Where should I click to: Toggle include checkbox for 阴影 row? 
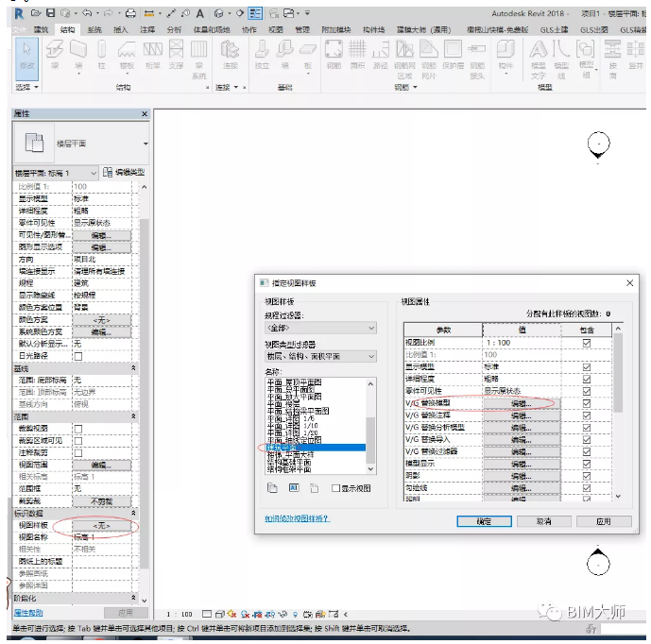click(x=586, y=476)
